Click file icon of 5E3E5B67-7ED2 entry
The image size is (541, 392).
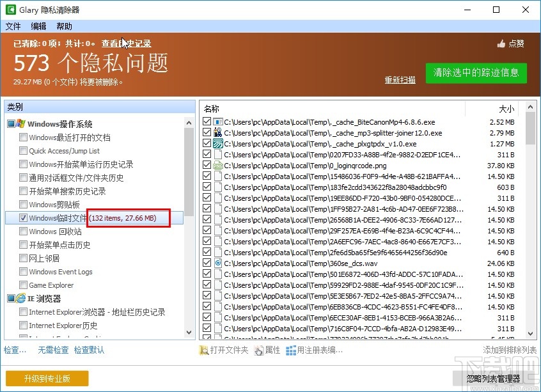pyautogui.click(x=217, y=295)
